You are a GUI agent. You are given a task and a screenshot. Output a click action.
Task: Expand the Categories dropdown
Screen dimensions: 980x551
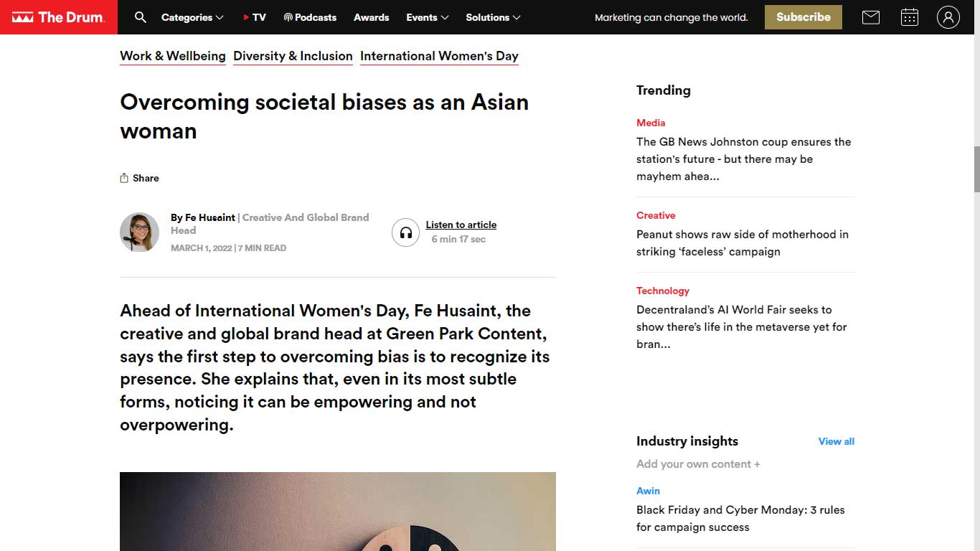[192, 17]
